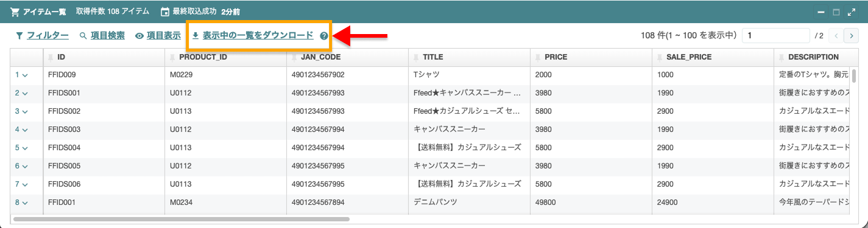This screenshot has height=228, width=868.
Task: Open the 項目表示 link
Action: [164, 36]
